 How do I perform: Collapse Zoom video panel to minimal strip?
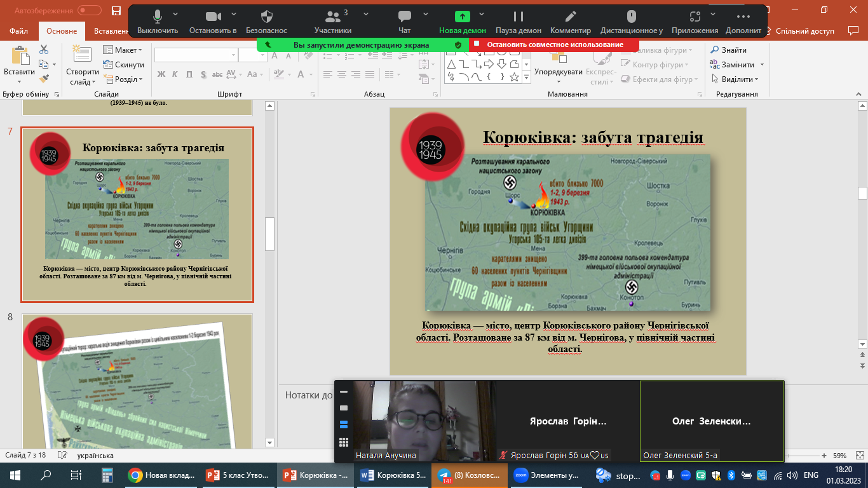pyautogui.click(x=344, y=392)
